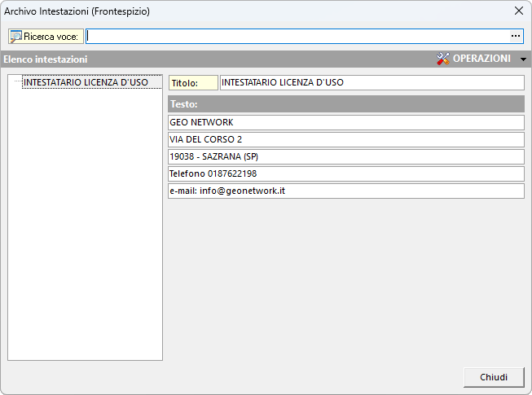Click the Ricerca voce magnifier icon

click(x=15, y=37)
